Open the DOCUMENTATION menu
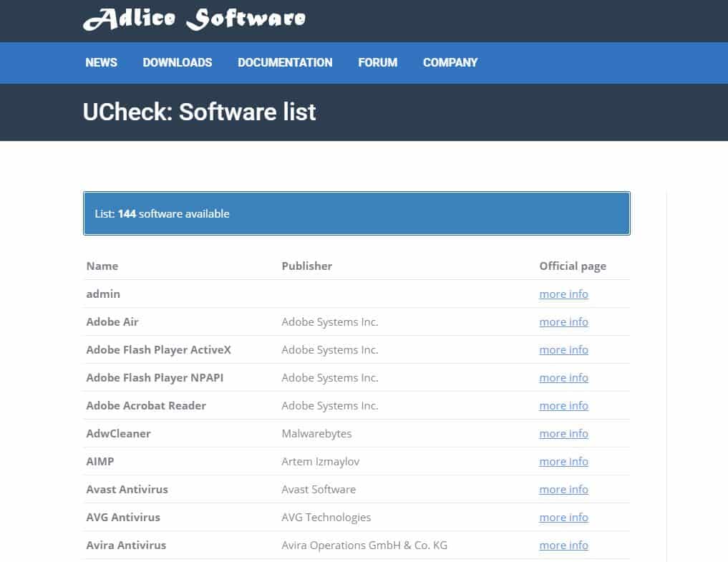The height and width of the screenshot is (562, 728). [x=285, y=62]
